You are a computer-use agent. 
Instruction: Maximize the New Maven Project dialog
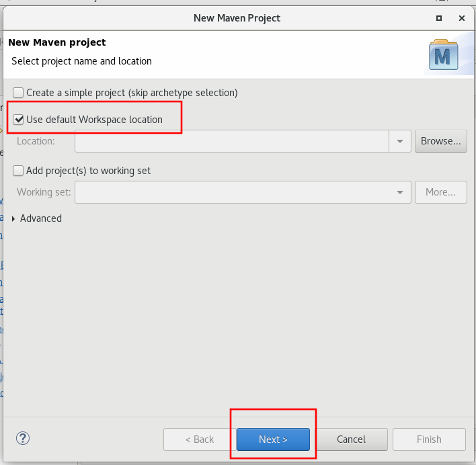(439, 18)
